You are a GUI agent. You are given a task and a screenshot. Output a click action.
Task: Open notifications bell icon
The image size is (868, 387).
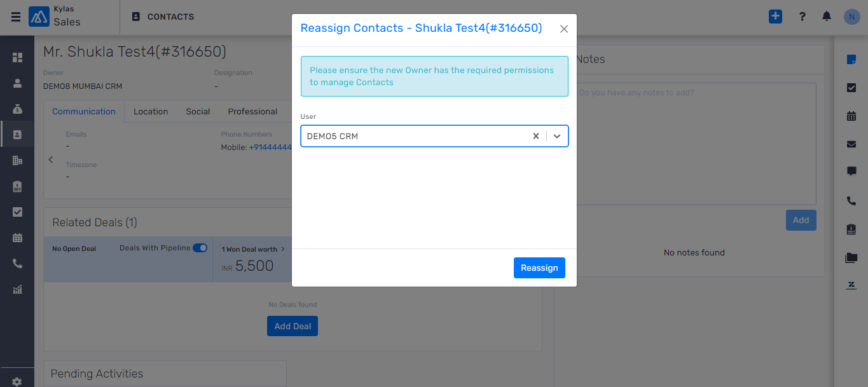pos(827,17)
